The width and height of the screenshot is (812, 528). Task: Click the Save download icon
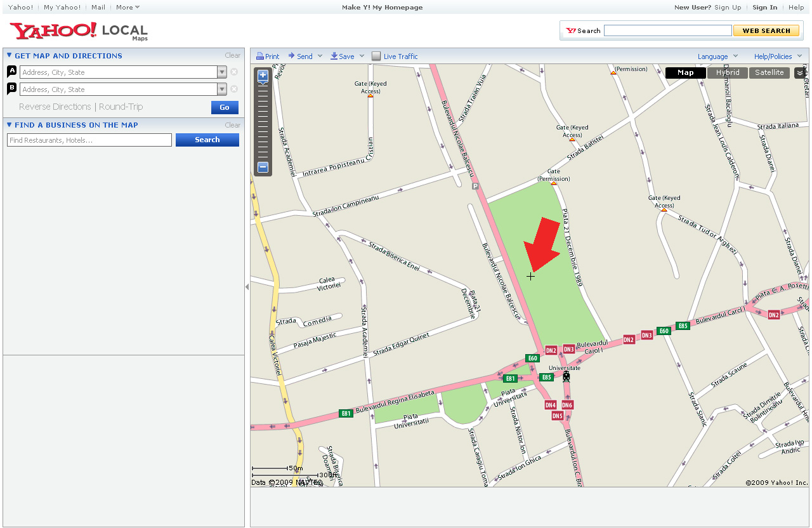(334, 56)
